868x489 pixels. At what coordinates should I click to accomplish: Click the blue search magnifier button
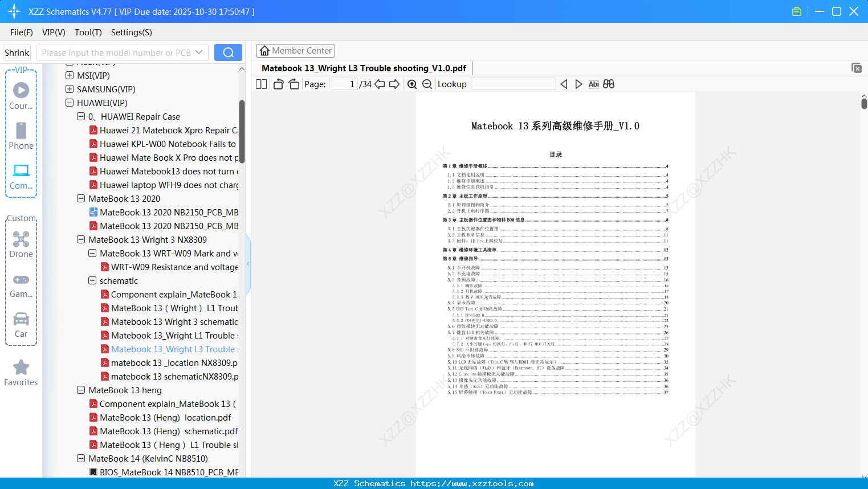tap(228, 52)
